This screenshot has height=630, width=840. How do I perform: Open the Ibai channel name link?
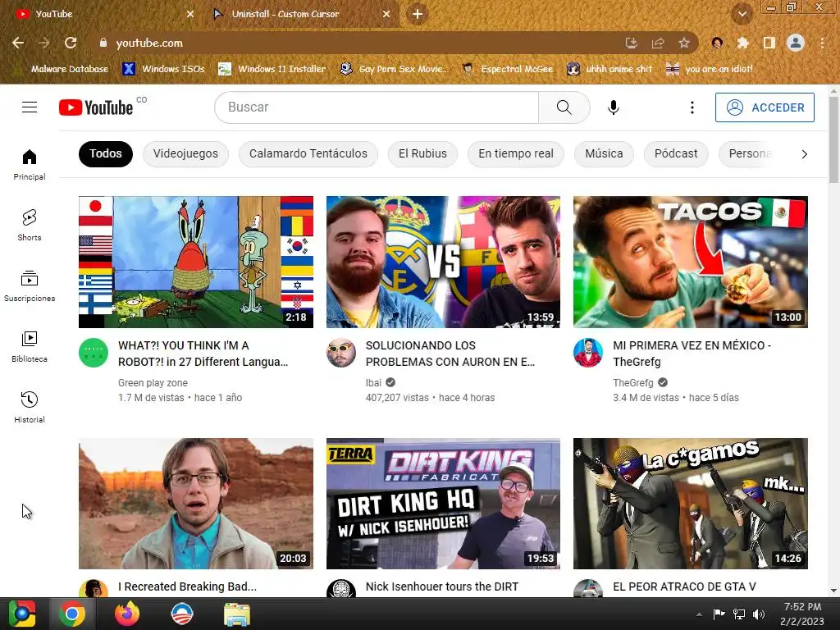(x=373, y=382)
